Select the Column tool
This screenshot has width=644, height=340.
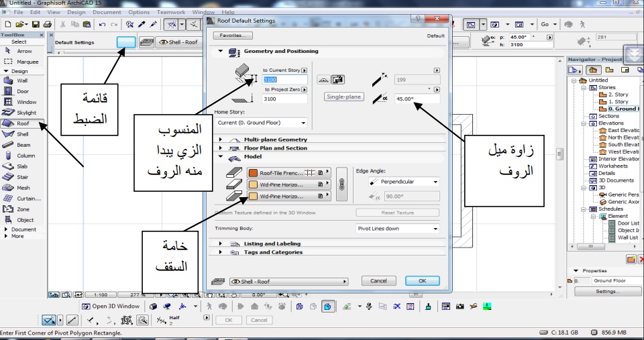[x=21, y=156]
